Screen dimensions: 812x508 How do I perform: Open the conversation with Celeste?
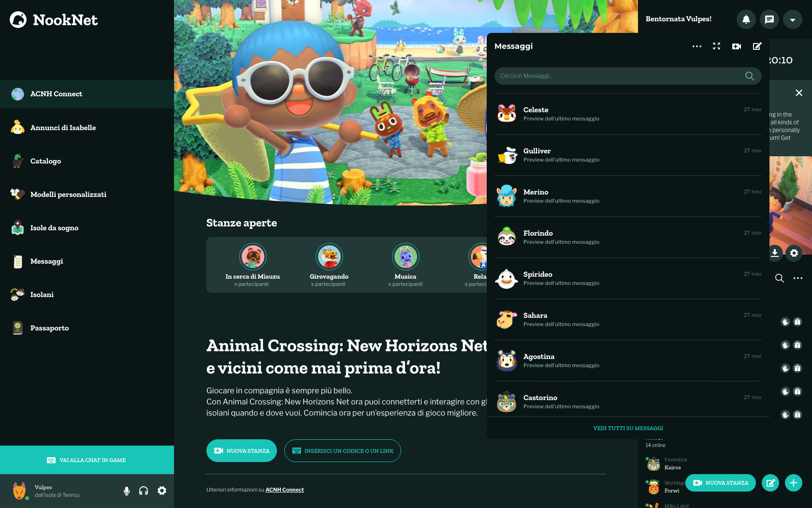[628, 114]
